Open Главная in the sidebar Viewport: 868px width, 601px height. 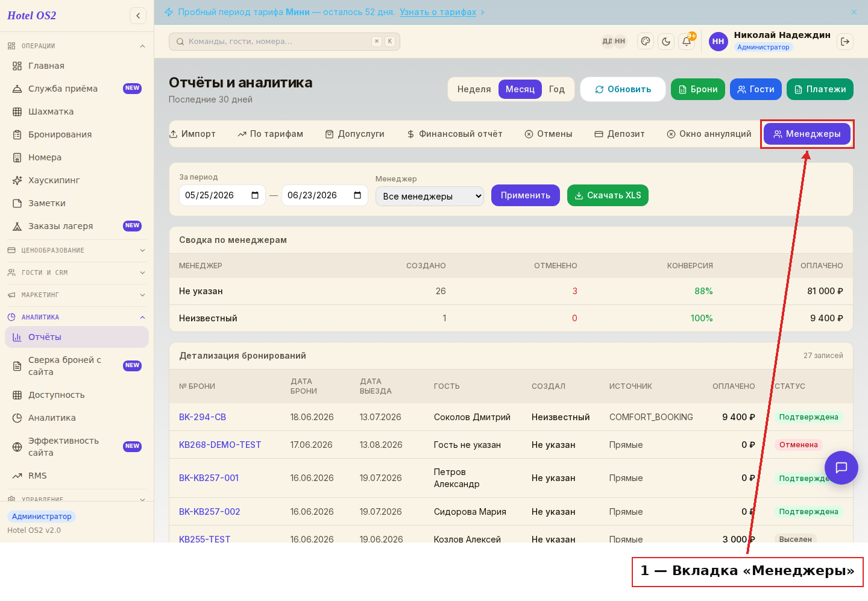point(77,66)
